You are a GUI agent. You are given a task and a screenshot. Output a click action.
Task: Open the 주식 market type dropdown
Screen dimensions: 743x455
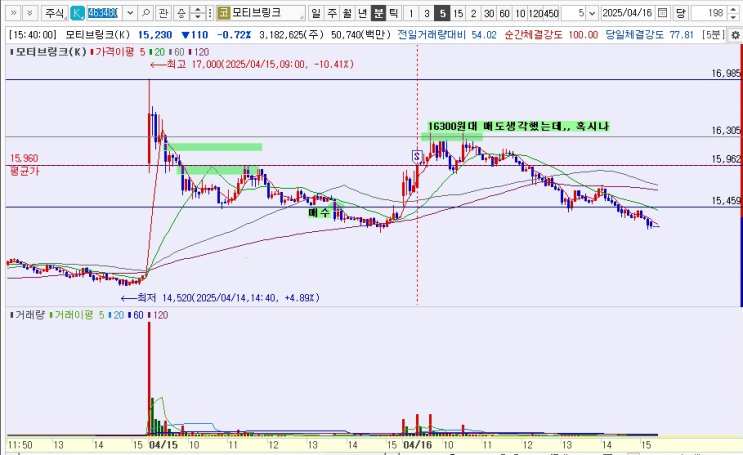coord(54,13)
